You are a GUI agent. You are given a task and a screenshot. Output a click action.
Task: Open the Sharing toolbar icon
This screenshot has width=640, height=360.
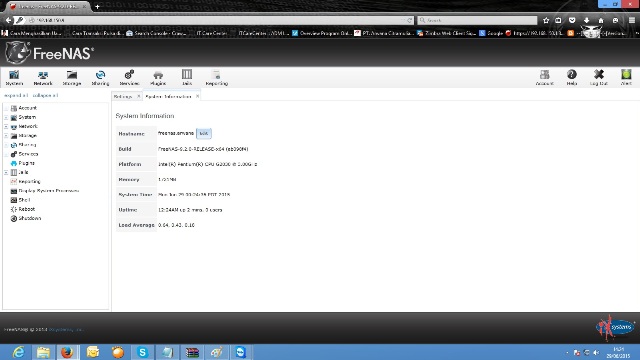pyautogui.click(x=100, y=78)
